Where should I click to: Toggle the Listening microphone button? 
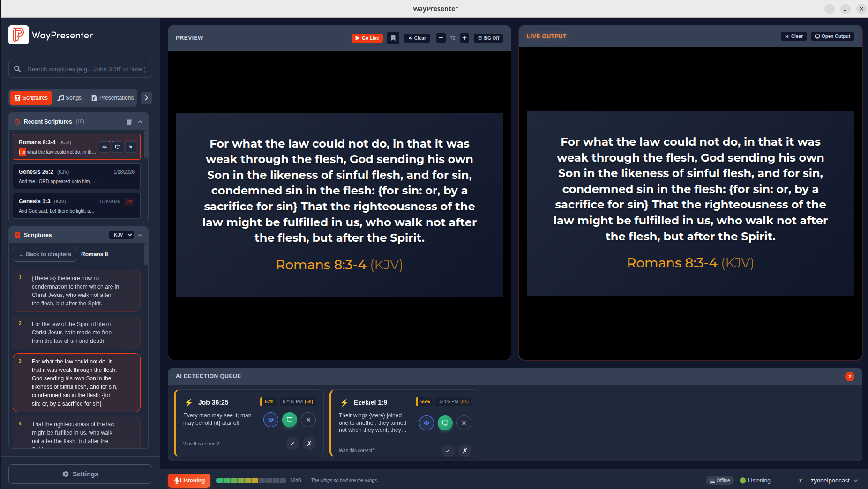point(189,480)
